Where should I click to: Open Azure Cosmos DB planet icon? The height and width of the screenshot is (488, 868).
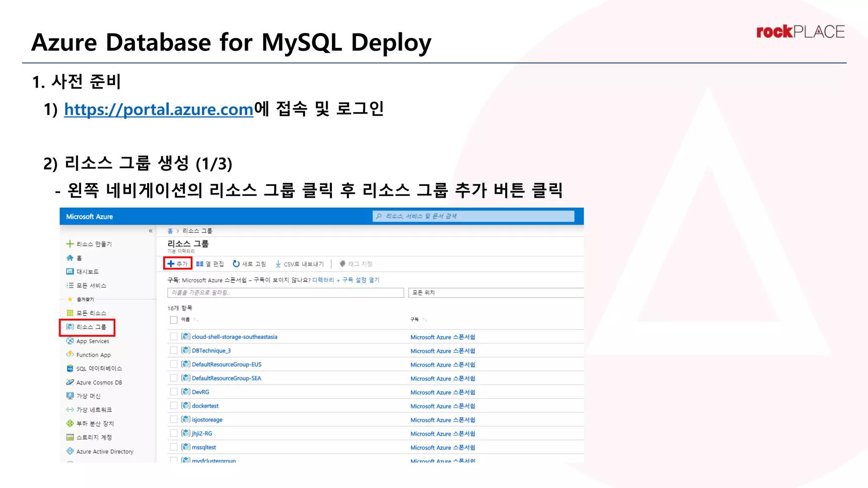(x=70, y=382)
